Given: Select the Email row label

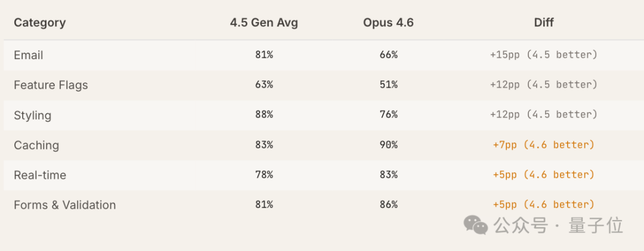Looking at the screenshot, I should pos(29,55).
